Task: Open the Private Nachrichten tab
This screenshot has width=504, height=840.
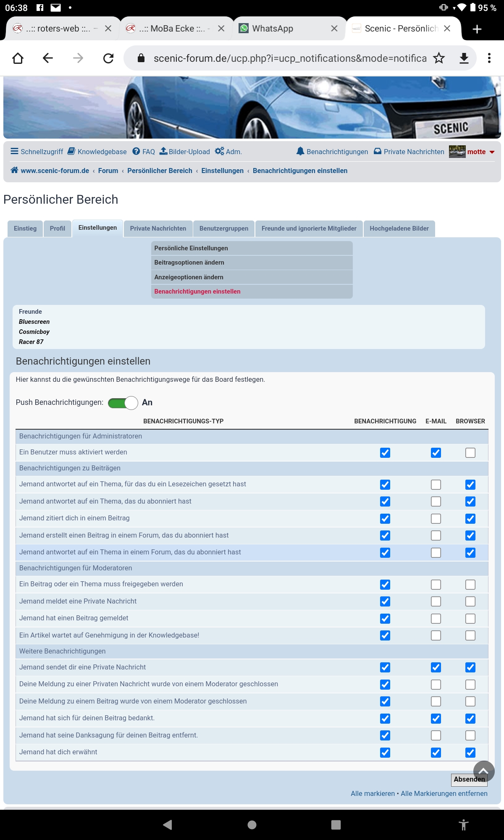Action: 158,228
